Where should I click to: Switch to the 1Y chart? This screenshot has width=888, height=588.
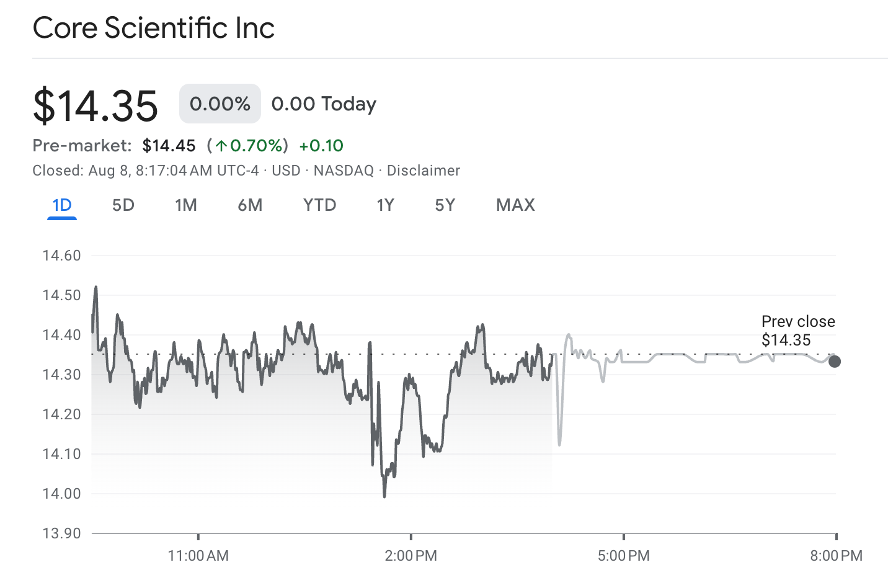pos(384,205)
